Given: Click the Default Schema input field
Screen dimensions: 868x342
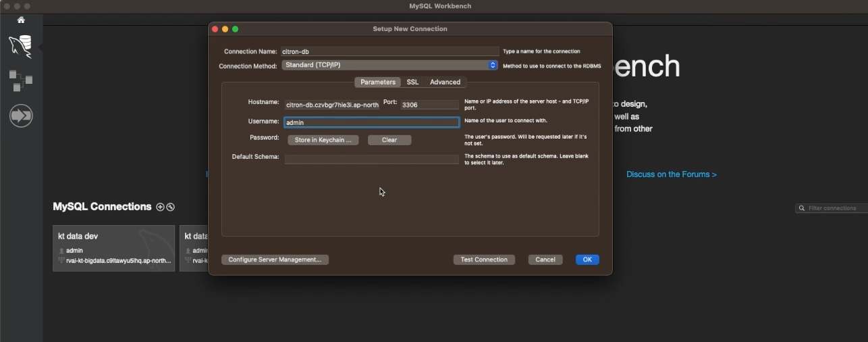Looking at the screenshot, I should 371,160.
